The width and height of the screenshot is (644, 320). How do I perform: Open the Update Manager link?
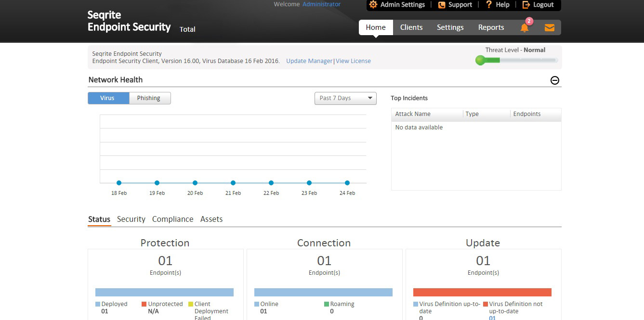click(x=309, y=61)
